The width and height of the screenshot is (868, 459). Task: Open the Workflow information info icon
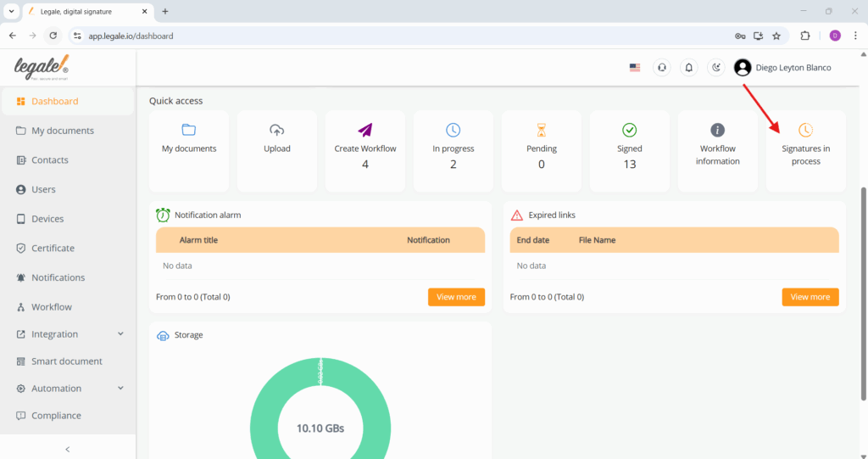[717, 131]
